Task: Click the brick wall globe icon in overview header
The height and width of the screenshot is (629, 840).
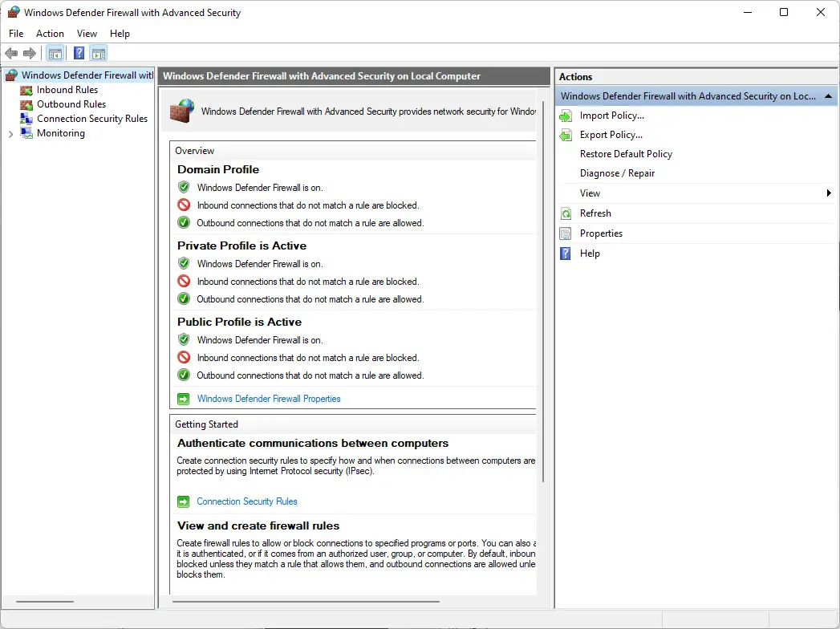Action: tap(182, 111)
